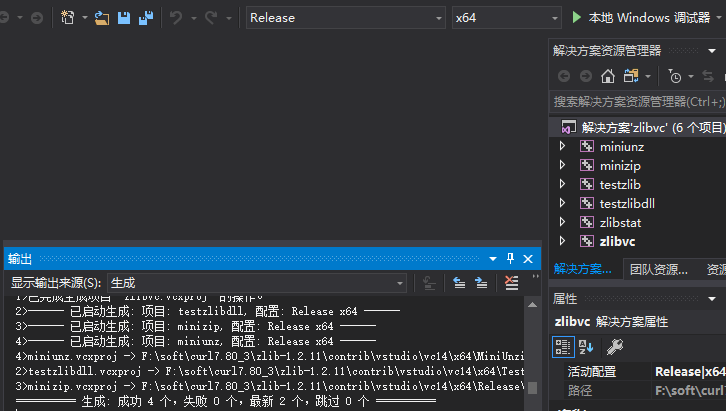This screenshot has width=726, height=411.
Task: Click Solution Explorer back arrow icon
Action: (x=563, y=76)
